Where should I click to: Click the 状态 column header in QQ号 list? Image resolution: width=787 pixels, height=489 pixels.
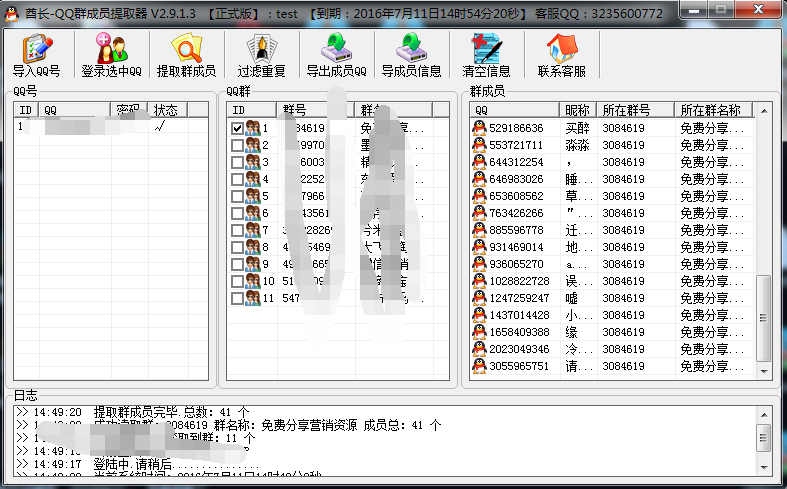tap(168, 109)
